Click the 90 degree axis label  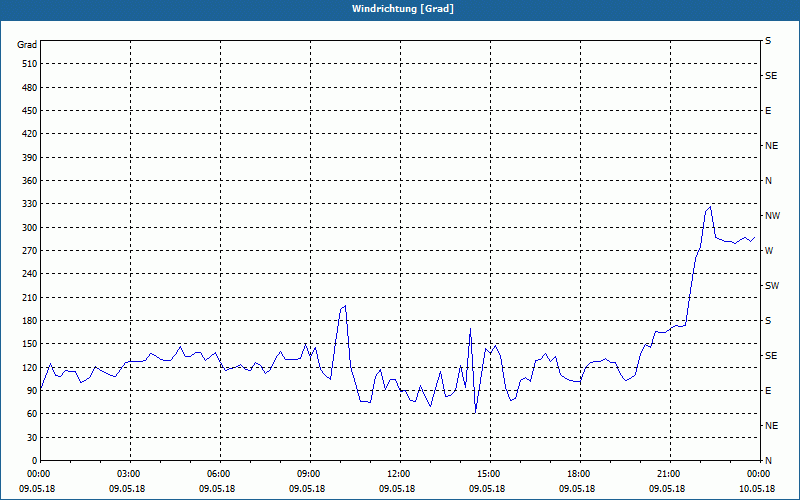(x=32, y=391)
